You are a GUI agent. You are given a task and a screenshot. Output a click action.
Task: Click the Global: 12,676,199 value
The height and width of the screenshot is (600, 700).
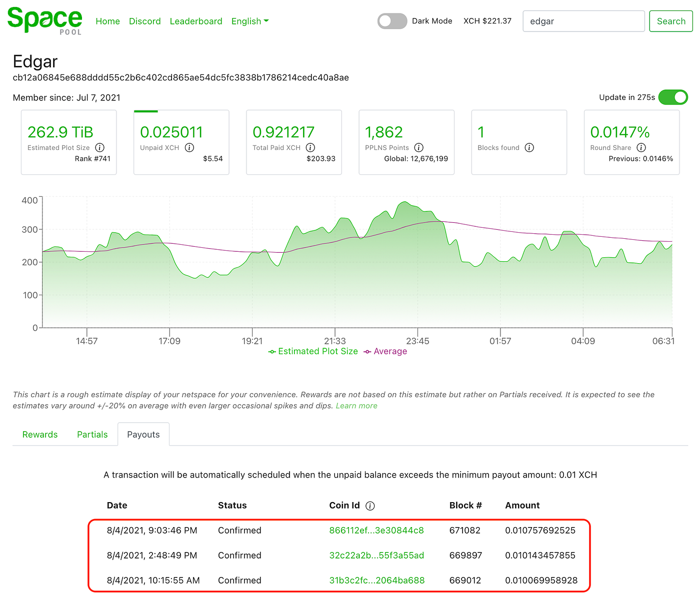tap(416, 158)
